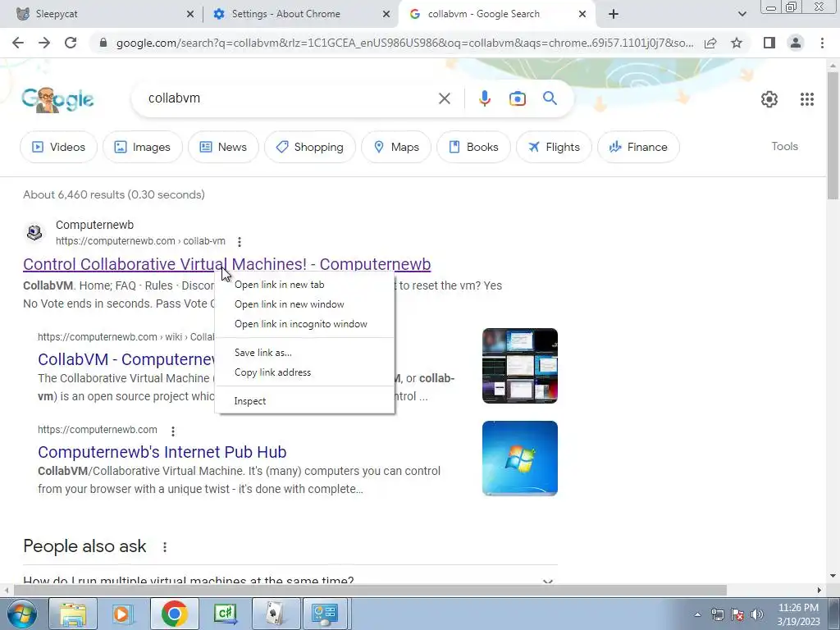This screenshot has width=840, height=630.
Task: Choose 'Open link in incognito window'
Action: point(304,324)
